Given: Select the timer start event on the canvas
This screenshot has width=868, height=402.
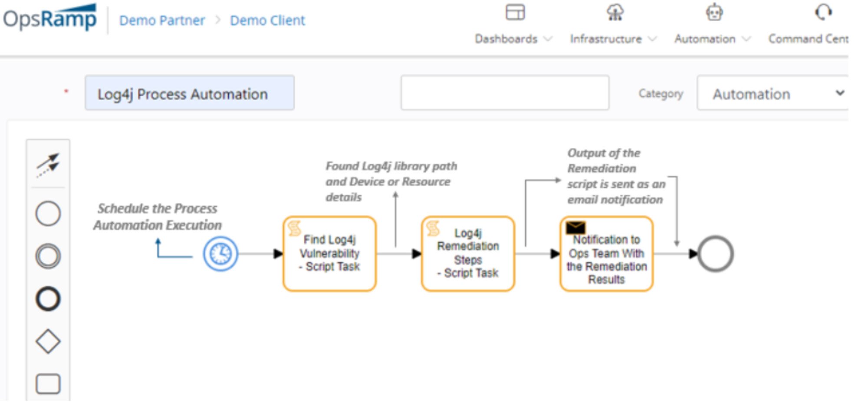Looking at the screenshot, I should (220, 255).
